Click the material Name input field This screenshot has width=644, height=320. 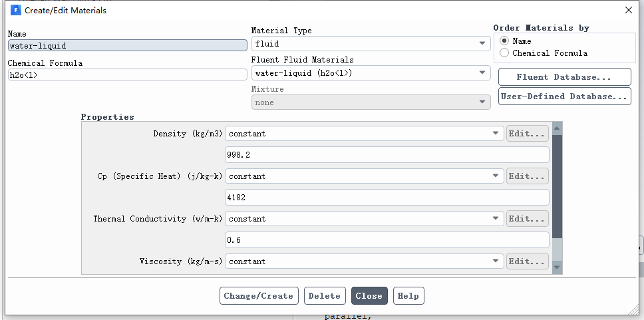127,46
